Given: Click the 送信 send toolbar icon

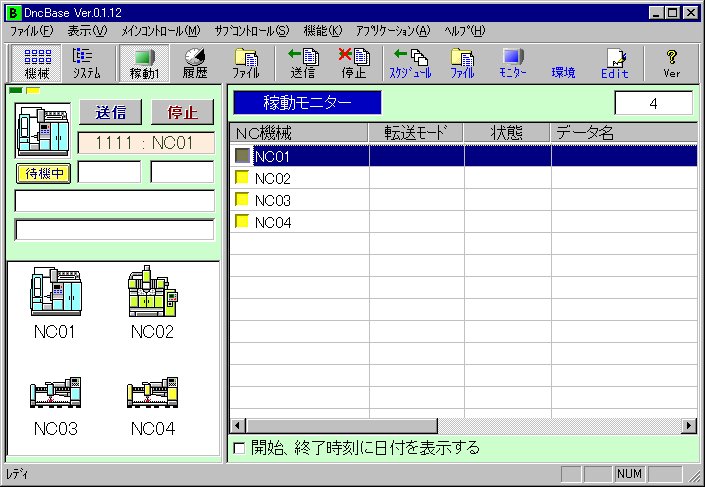Looking at the screenshot, I should [x=303, y=63].
